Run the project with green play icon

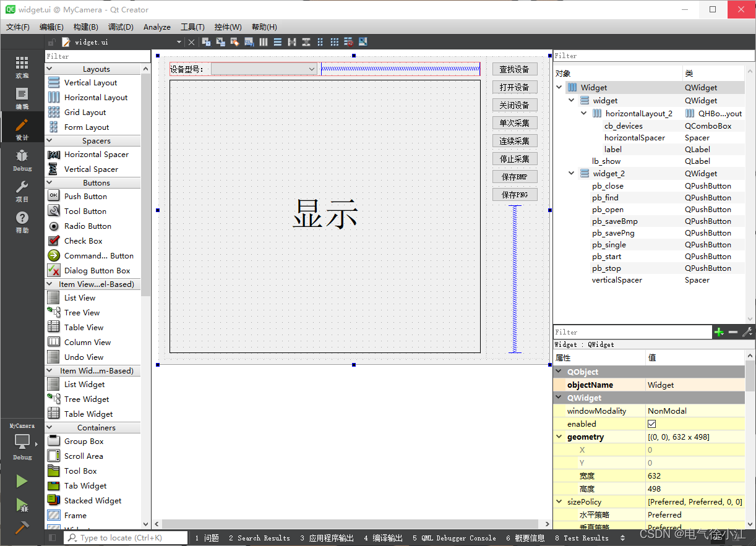[22, 481]
